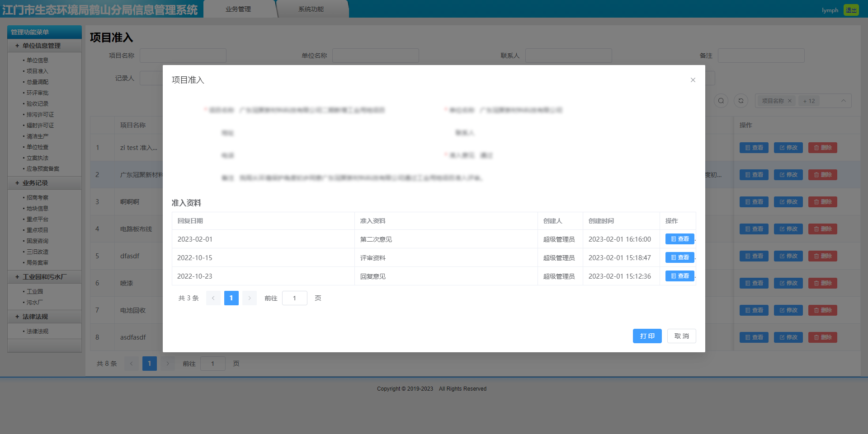Open 重点项目 in sidebar
Image resolution: width=868 pixels, height=434 pixels.
37,230
